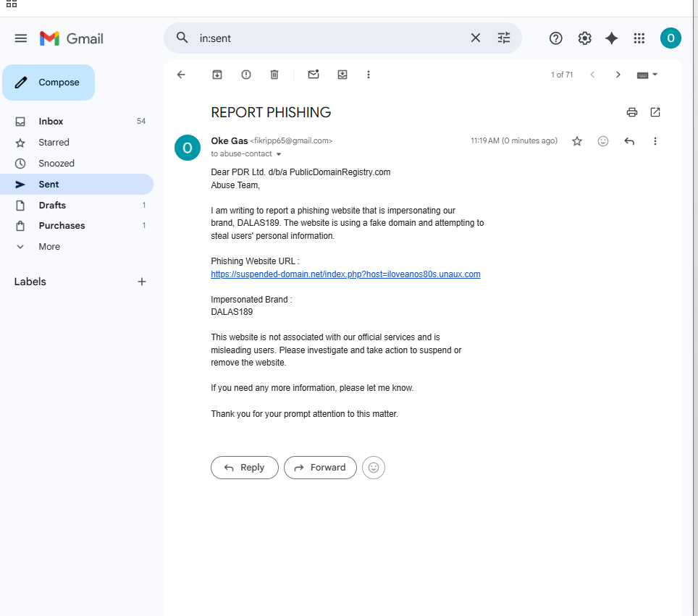Click the REPORT PHISHING subject line
Viewport: 698px width, 616px height.
[271, 113]
